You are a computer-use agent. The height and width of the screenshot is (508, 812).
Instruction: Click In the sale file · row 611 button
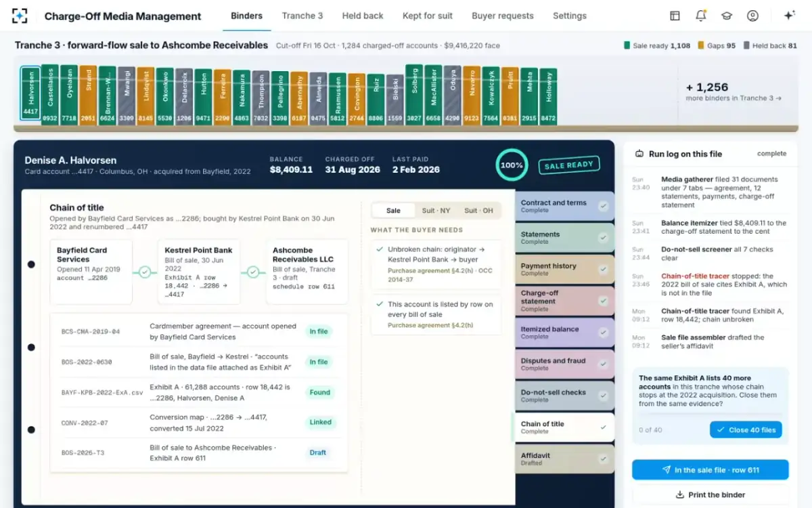710,470
